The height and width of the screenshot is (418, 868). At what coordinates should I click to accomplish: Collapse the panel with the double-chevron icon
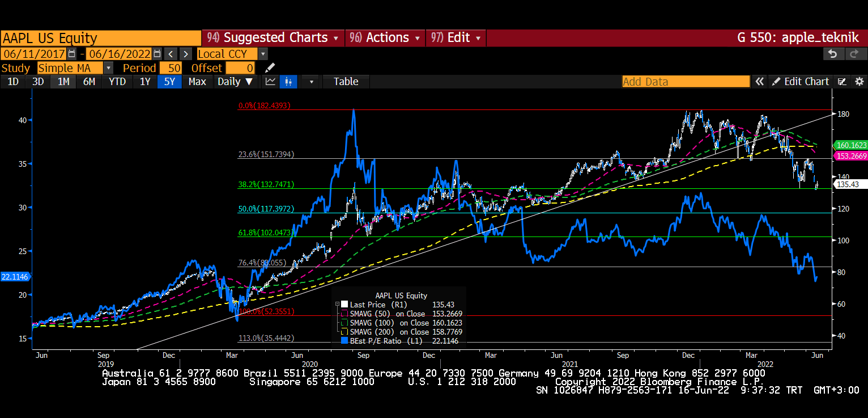pos(759,82)
